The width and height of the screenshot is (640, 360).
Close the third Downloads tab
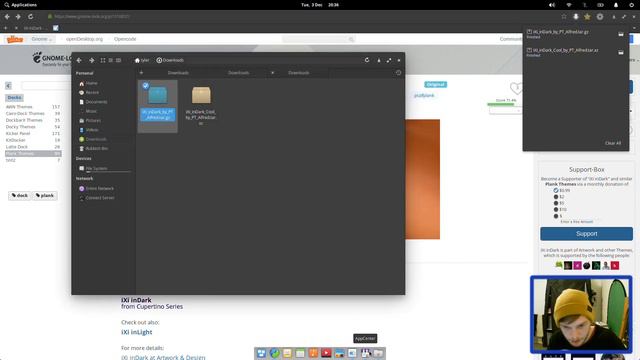[272, 73]
